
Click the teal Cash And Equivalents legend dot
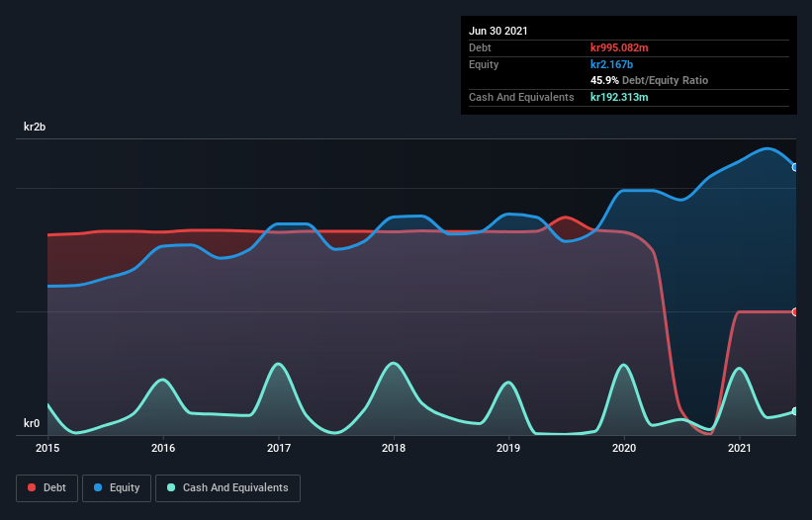[171, 487]
